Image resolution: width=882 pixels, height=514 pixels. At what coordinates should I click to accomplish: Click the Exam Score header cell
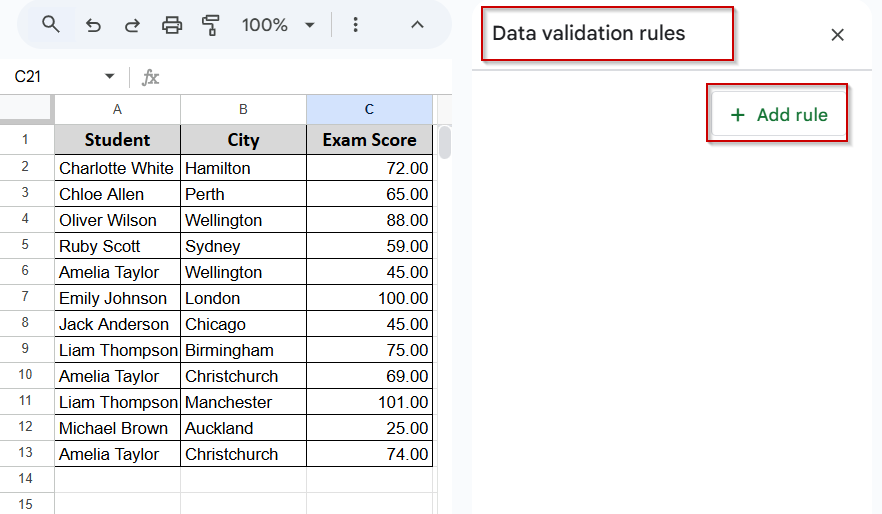pos(369,139)
